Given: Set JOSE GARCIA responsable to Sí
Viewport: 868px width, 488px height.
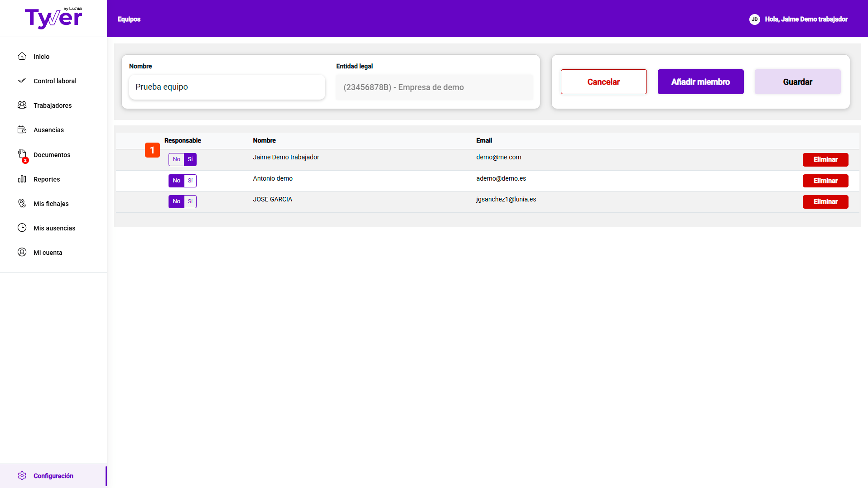Looking at the screenshot, I should click(x=190, y=201).
